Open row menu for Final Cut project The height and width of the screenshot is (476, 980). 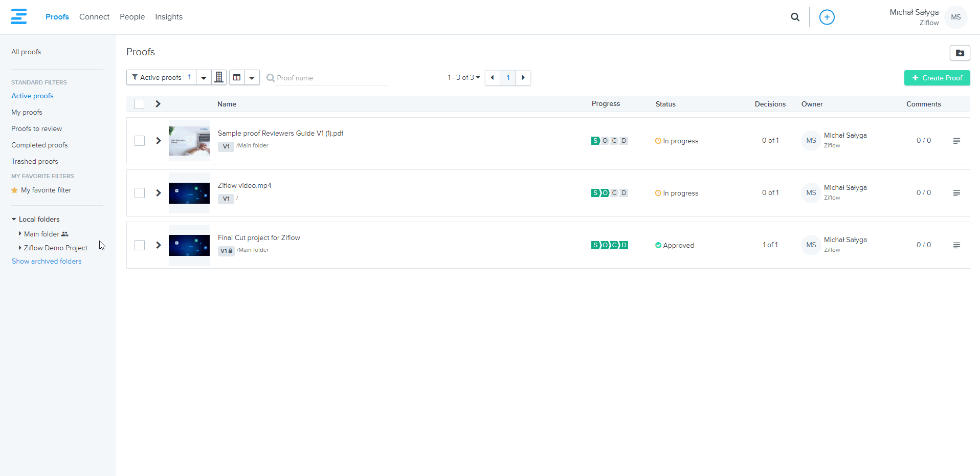956,245
